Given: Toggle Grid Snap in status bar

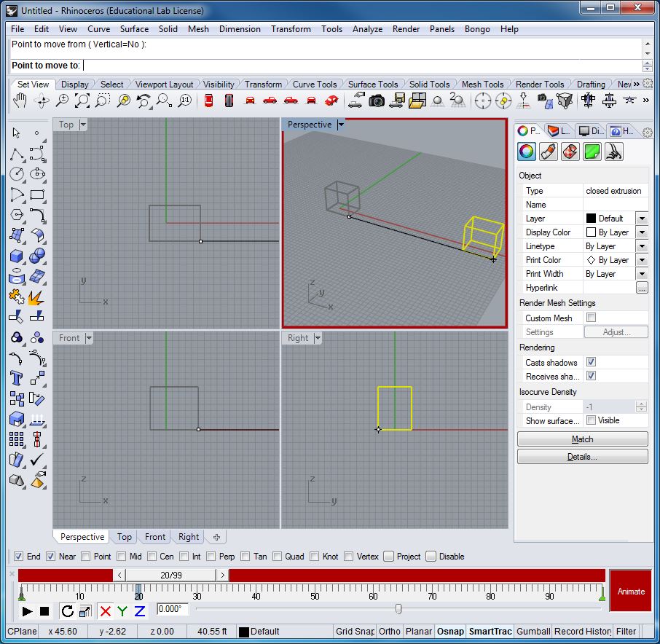Looking at the screenshot, I should click(x=355, y=631).
